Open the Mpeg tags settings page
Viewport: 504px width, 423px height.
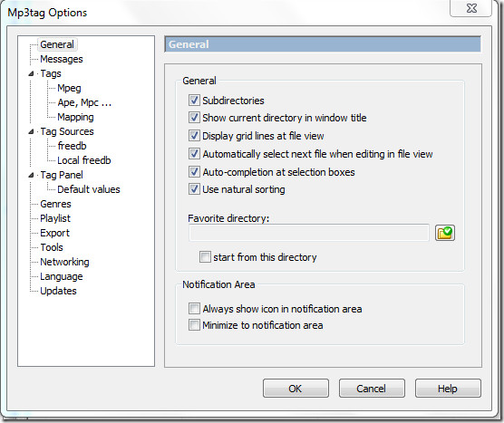click(69, 88)
